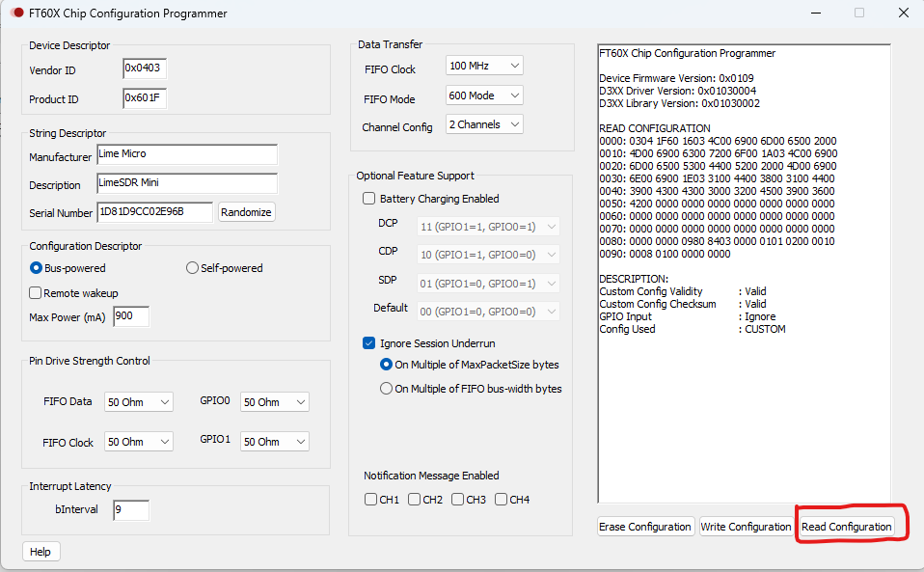
Task: Uncheck Ignore Session Underrun
Action: pos(369,343)
